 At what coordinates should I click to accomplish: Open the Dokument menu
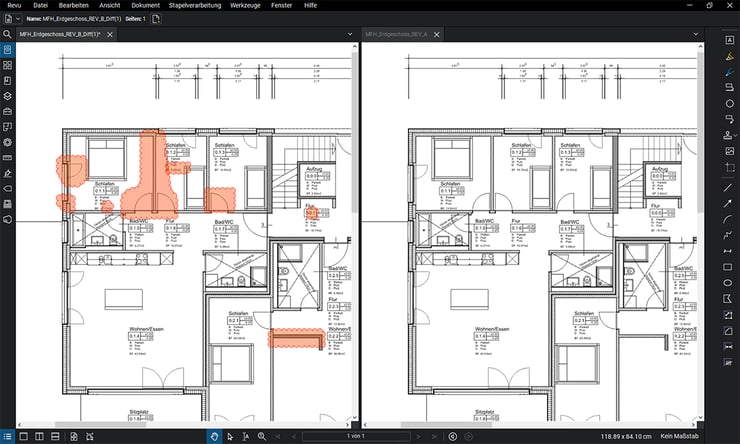point(145,6)
